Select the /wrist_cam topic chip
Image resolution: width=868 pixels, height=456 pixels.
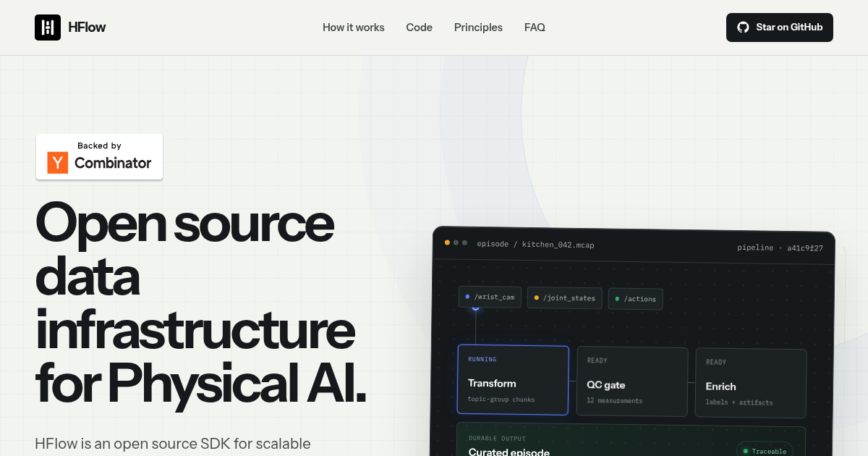pos(490,297)
